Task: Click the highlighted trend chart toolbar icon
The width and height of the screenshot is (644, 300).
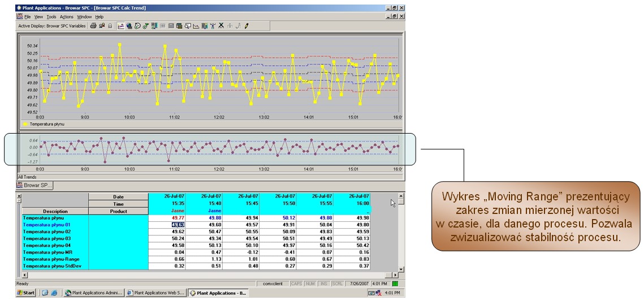Action: click(121, 25)
